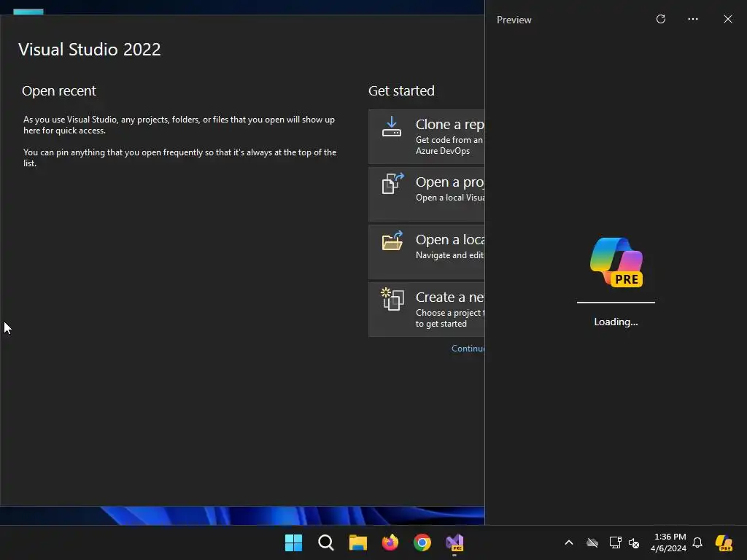Open the Windows Start menu
Screen dimensions: 747x560
pyautogui.click(x=293, y=542)
